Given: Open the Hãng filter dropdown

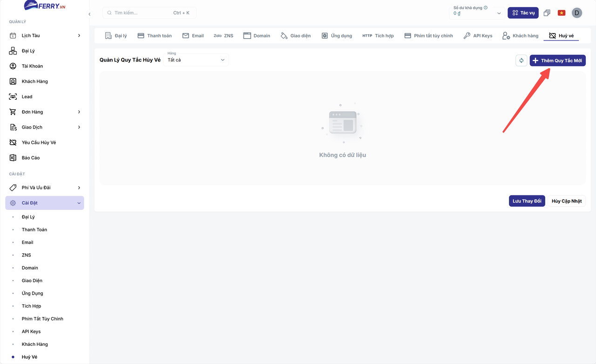Looking at the screenshot, I should click(x=196, y=60).
